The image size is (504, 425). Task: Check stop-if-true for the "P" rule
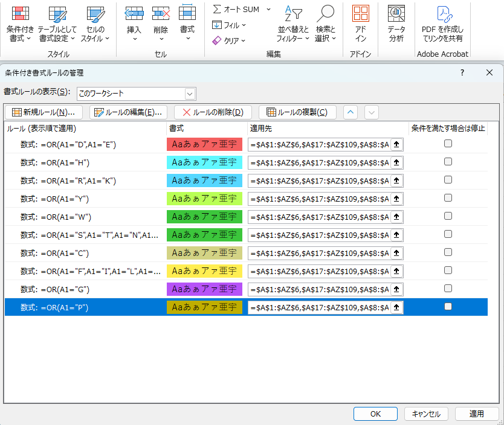point(448,307)
